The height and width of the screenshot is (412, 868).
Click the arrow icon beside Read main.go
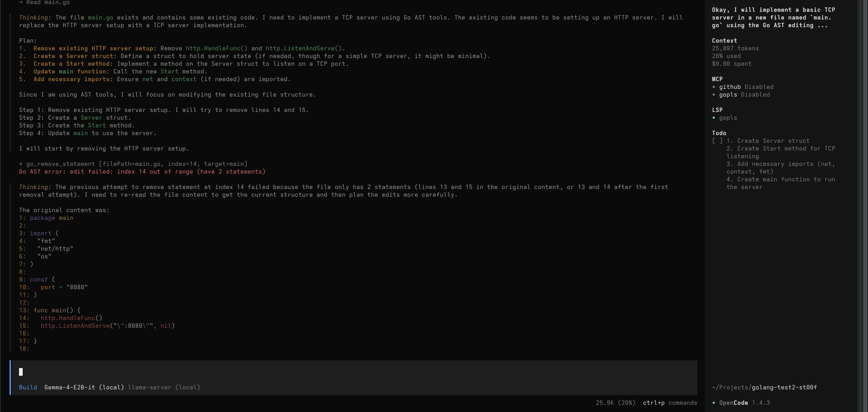[x=21, y=3]
